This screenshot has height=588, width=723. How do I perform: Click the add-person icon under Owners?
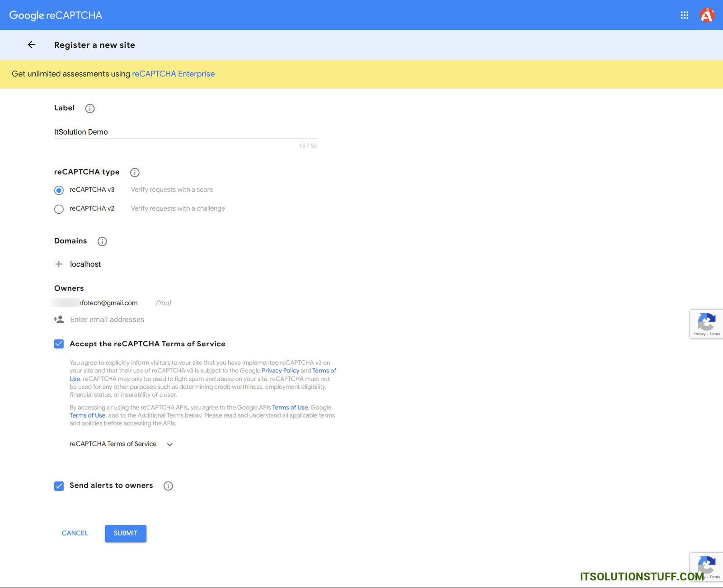click(x=59, y=320)
